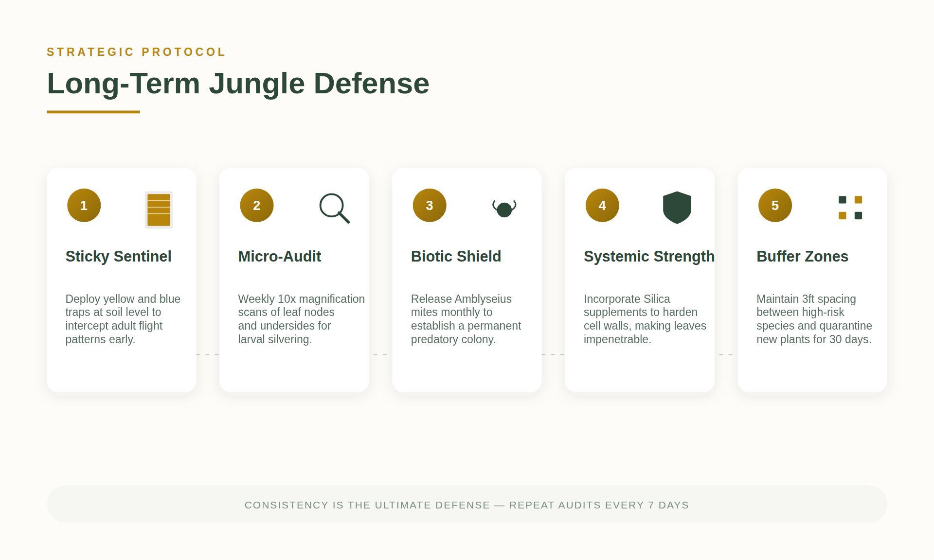Click the magnifying glass icon
Screen dimensions: 934x560
[x=334, y=208]
